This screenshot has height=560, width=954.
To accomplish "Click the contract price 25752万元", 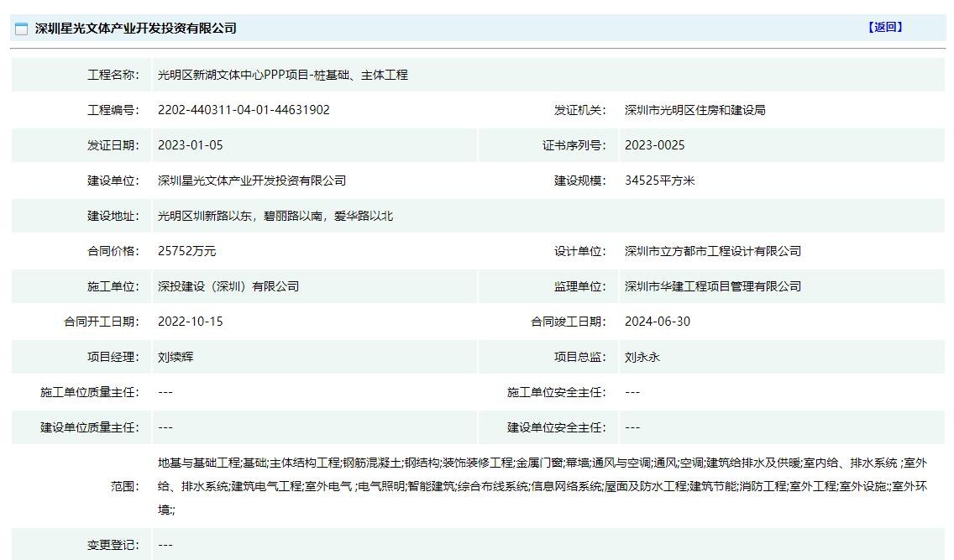I will pyautogui.click(x=186, y=251).
